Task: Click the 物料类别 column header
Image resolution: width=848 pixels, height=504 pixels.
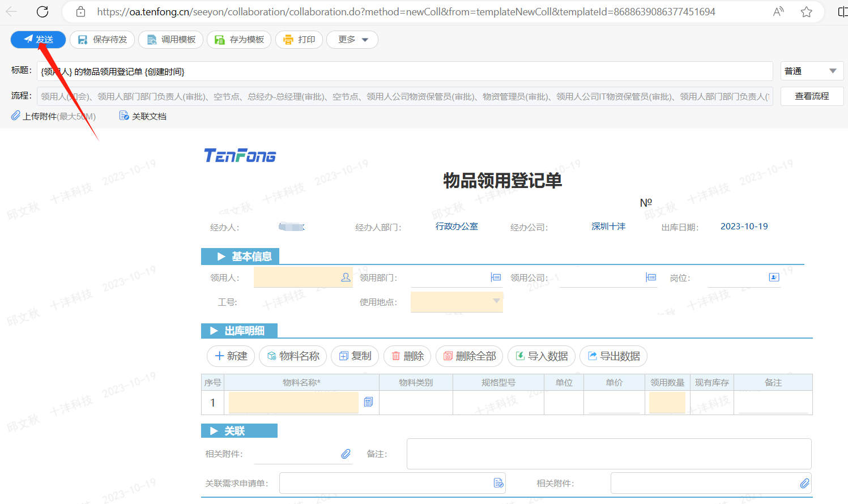Action: point(416,383)
